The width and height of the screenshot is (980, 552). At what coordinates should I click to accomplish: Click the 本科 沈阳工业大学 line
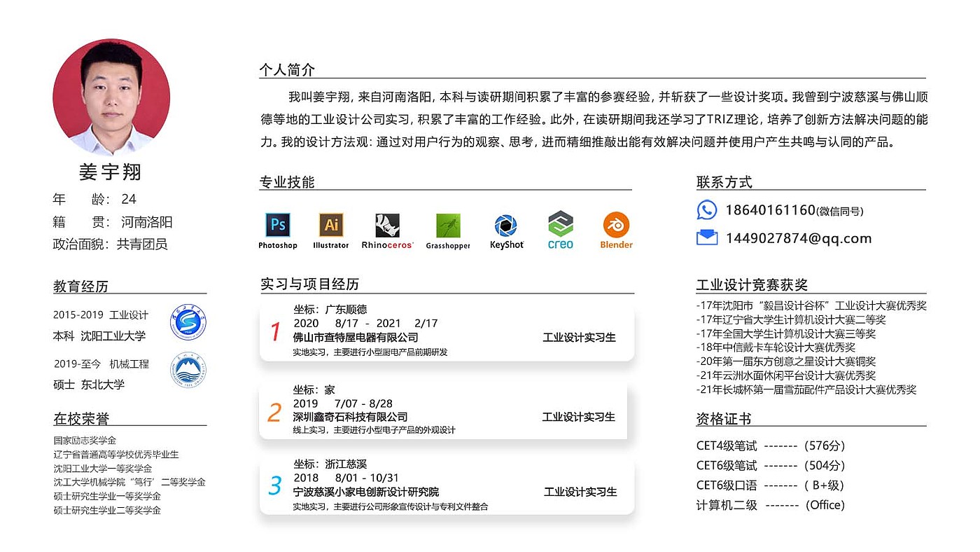[x=99, y=336]
